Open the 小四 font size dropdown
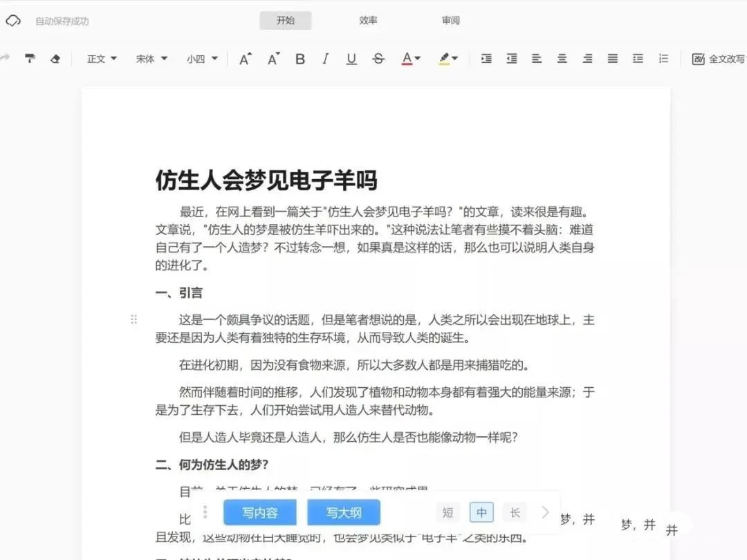 pos(202,59)
